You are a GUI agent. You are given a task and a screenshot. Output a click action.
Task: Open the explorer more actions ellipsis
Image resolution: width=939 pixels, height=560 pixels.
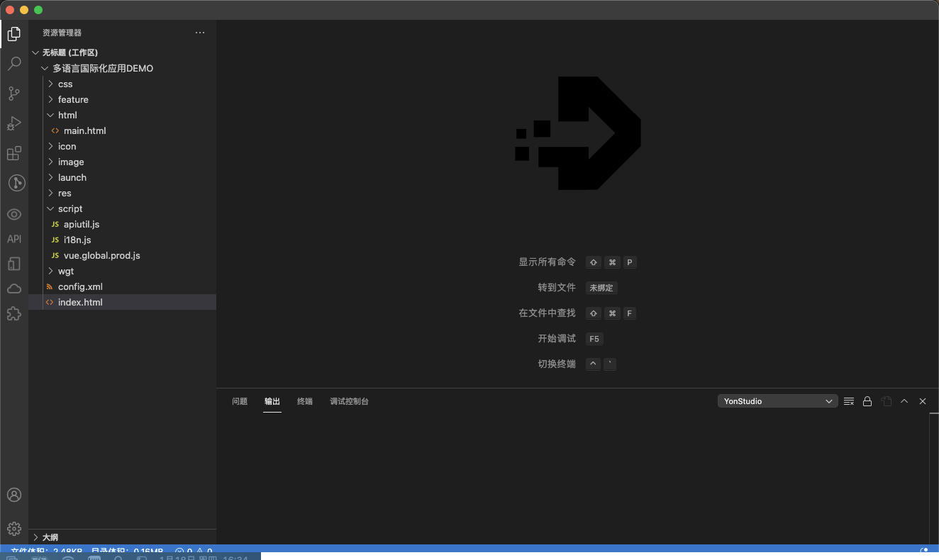pos(200,33)
